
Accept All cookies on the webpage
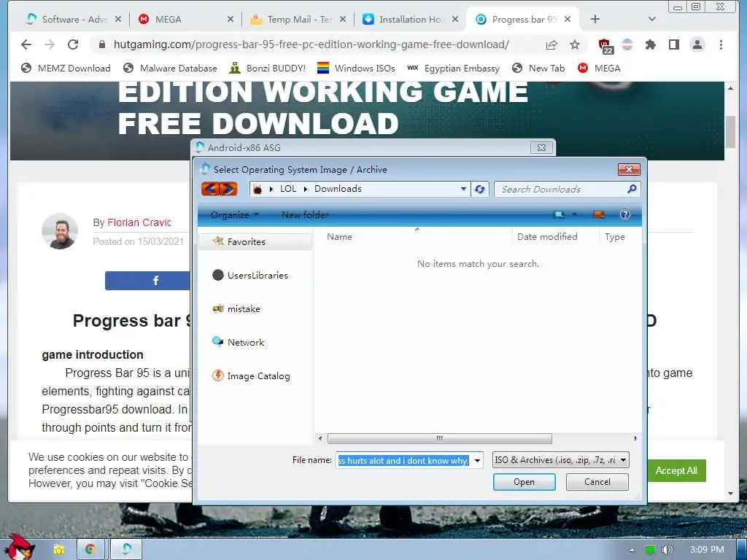(x=676, y=470)
